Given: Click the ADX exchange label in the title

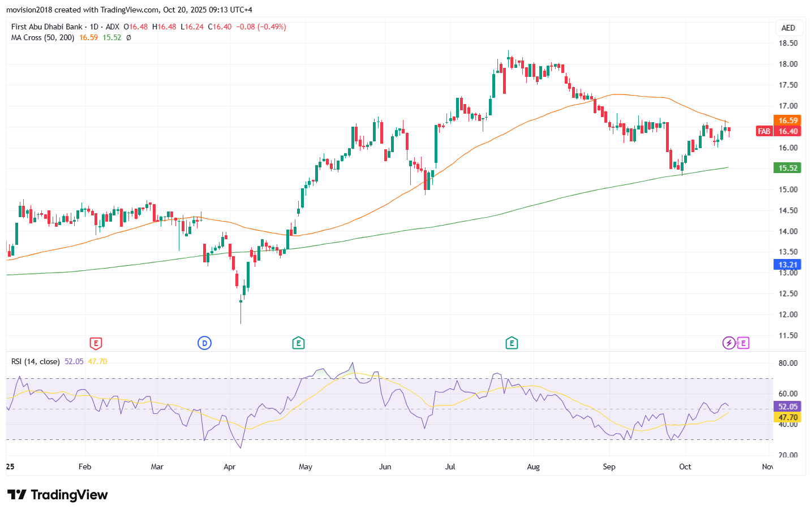Looking at the screenshot, I should 112,27.
